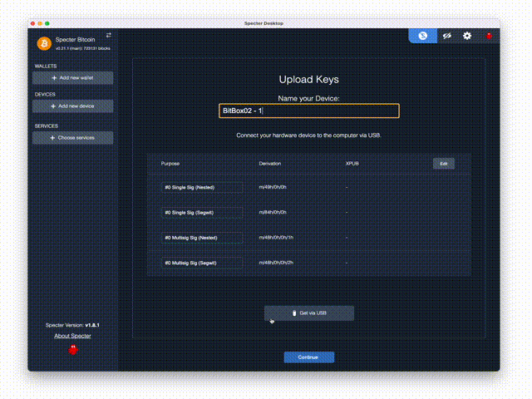Image resolution: width=532 pixels, height=399 pixels.
Task: Click the orange Bitcoin logo icon
Action: (x=44, y=43)
